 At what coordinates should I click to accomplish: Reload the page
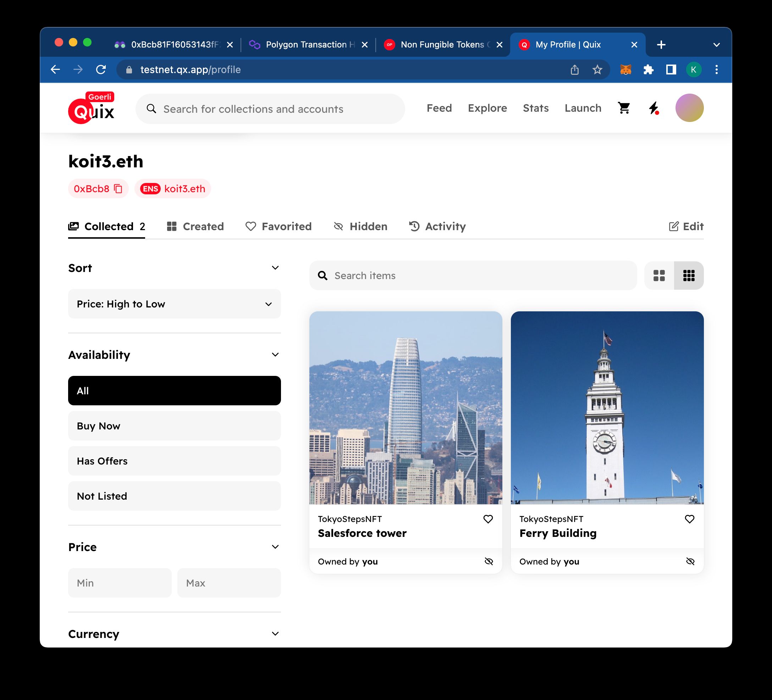[x=101, y=70]
